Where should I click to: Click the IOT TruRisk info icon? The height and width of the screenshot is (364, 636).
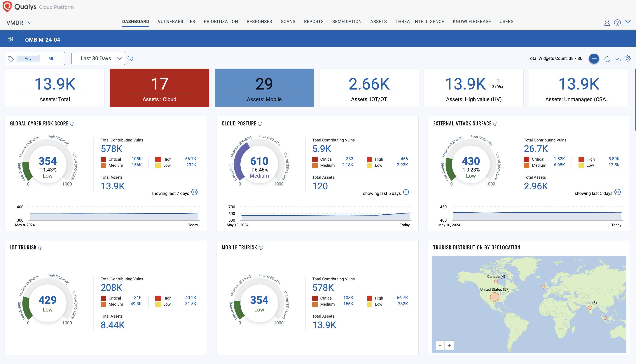41,247
